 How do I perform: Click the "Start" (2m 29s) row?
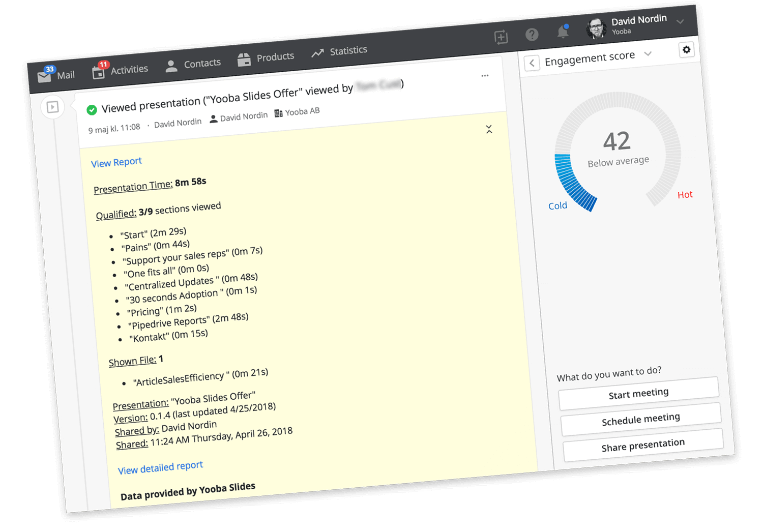pos(153,233)
